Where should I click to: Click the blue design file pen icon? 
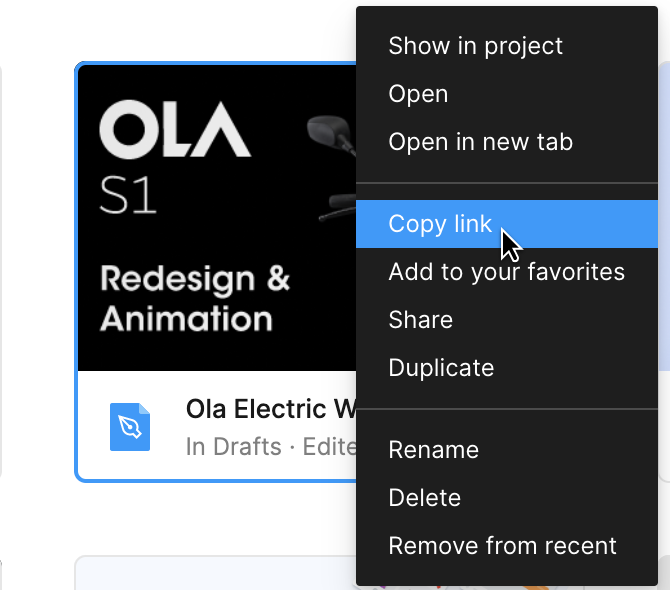[x=130, y=427]
